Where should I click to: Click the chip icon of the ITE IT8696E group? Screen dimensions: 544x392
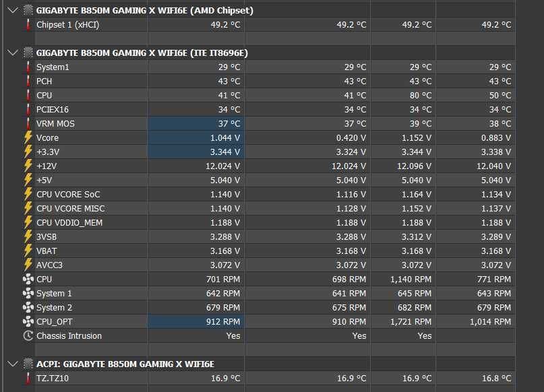28,53
